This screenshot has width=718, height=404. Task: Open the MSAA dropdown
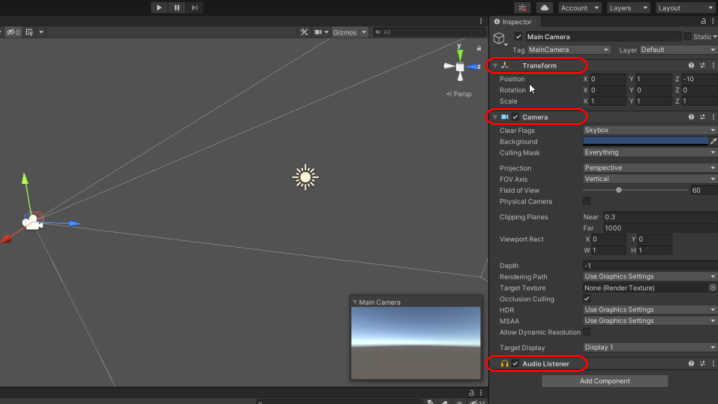(650, 321)
